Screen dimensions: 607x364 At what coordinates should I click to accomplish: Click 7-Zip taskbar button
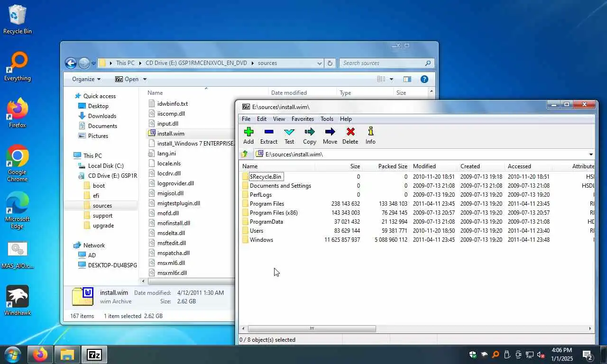coord(94,355)
